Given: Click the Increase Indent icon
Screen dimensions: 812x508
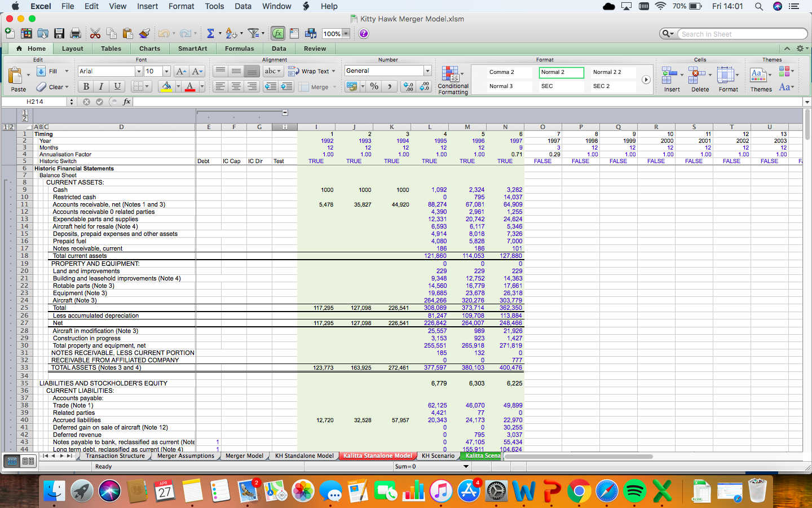Looking at the screenshot, I should coord(286,86).
